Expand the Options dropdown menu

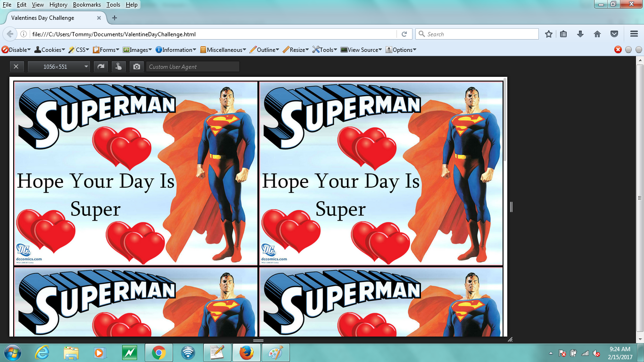coord(401,49)
